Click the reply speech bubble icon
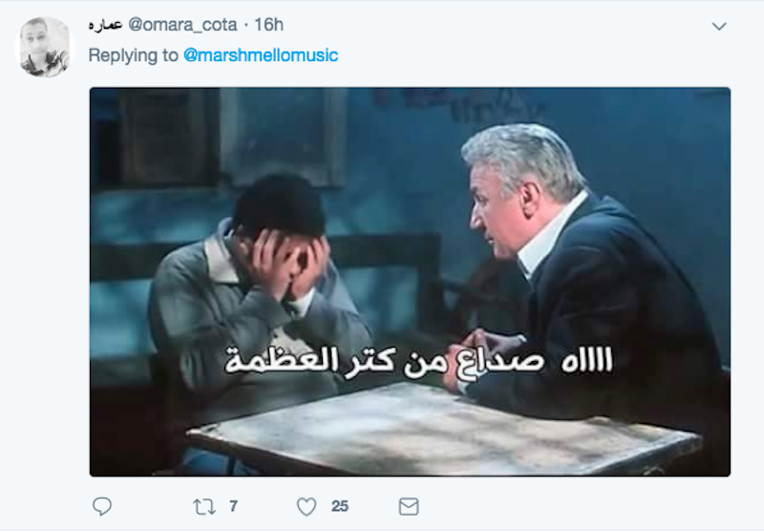 point(102,506)
